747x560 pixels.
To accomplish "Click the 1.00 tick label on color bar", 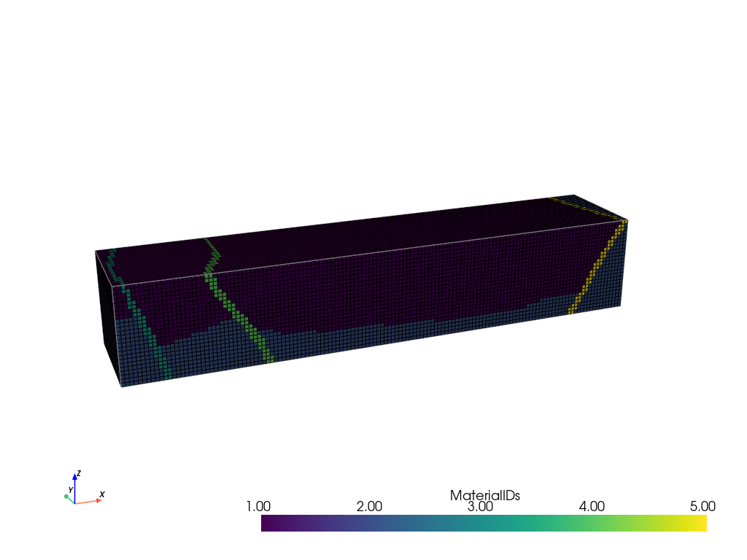I will coord(259,506).
